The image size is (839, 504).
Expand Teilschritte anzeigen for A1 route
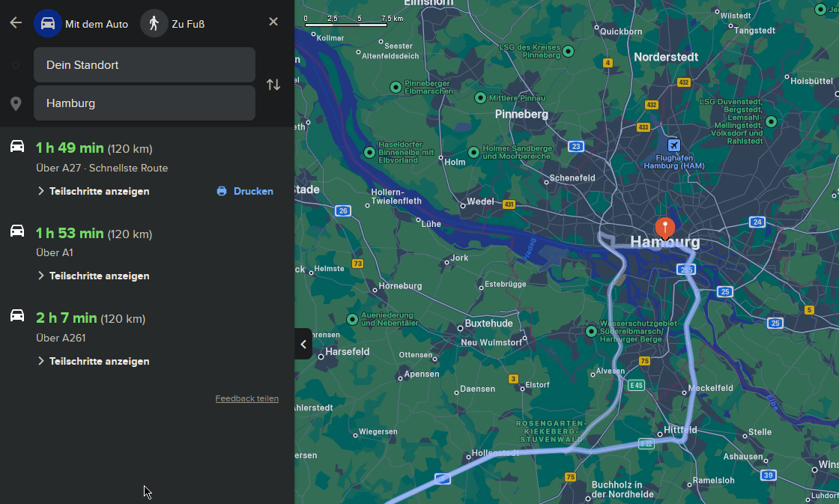[94, 276]
